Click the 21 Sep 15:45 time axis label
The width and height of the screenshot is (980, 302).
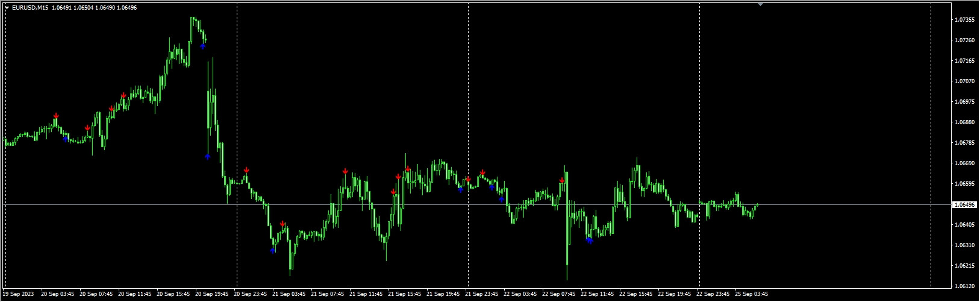coord(404,294)
